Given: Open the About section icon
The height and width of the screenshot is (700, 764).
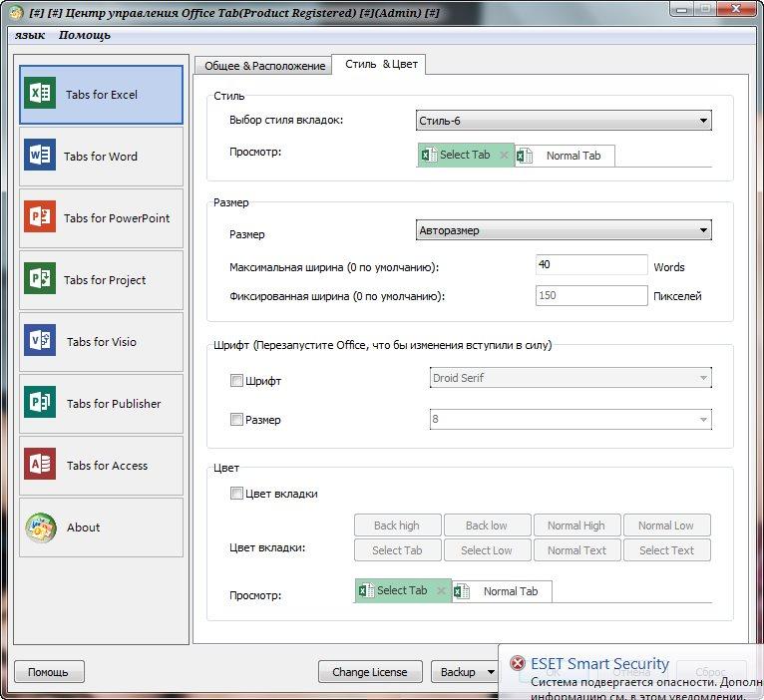Looking at the screenshot, I should (41, 527).
